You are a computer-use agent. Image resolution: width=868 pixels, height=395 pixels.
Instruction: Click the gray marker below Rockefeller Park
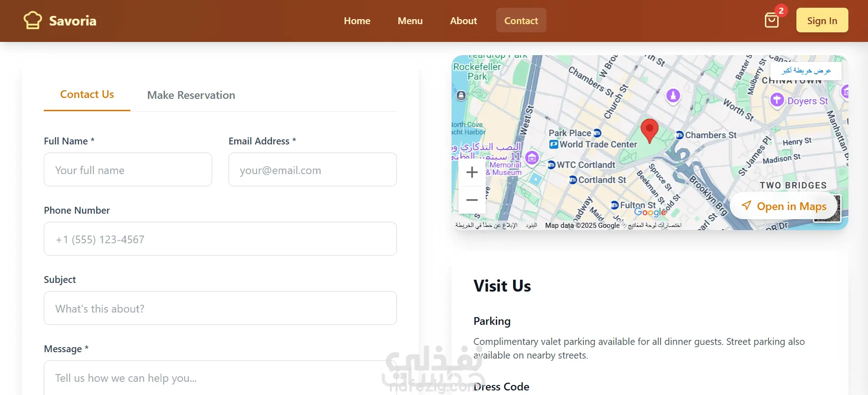461,96
